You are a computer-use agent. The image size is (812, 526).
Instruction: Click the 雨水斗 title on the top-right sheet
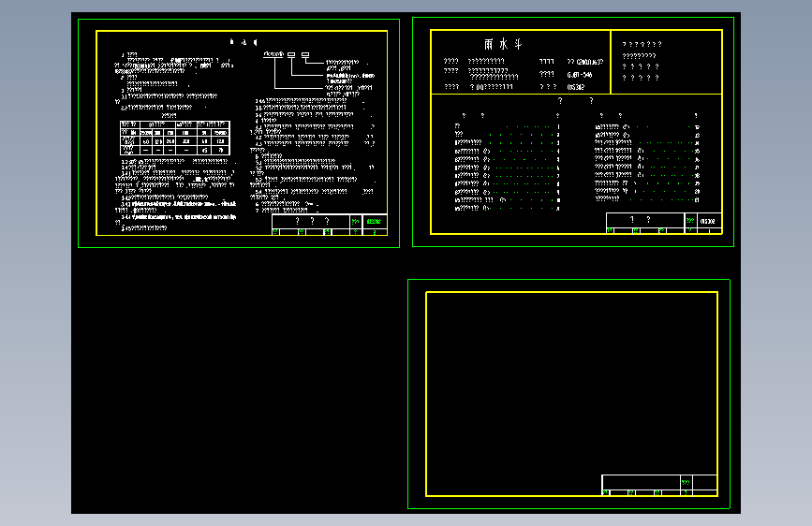coord(503,44)
